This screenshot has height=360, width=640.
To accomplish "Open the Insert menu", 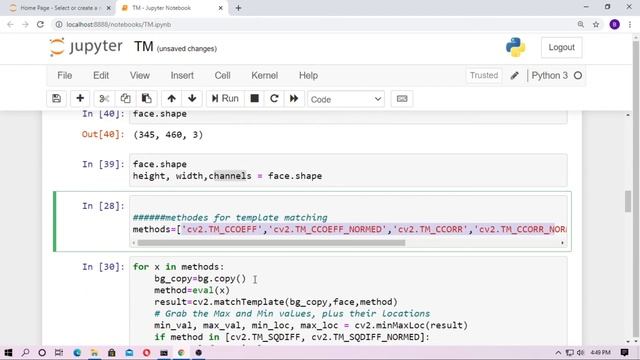I will (x=182, y=76).
